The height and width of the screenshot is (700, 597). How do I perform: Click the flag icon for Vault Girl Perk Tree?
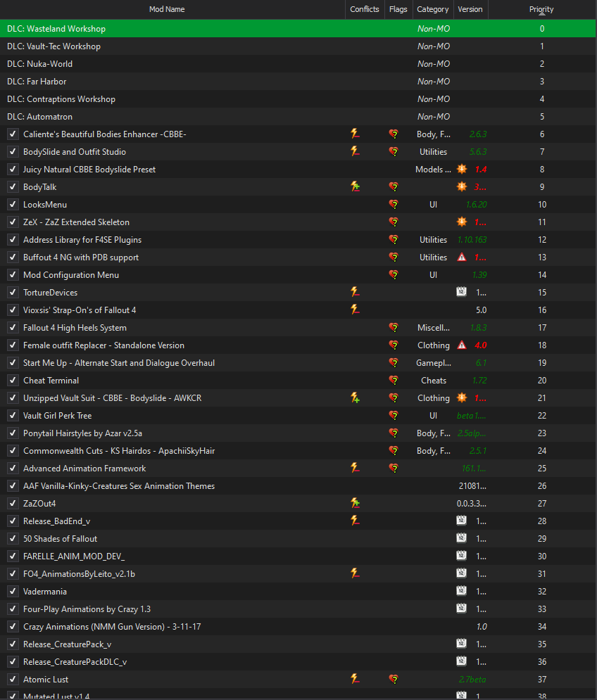[394, 415]
